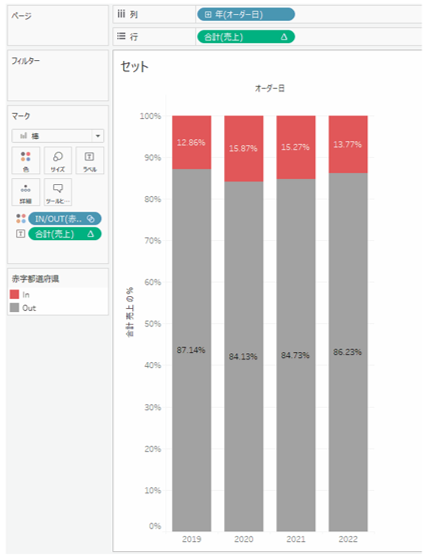Open the 色 (Color) mark card
Viewport: 427px width, 558px height.
point(26,160)
